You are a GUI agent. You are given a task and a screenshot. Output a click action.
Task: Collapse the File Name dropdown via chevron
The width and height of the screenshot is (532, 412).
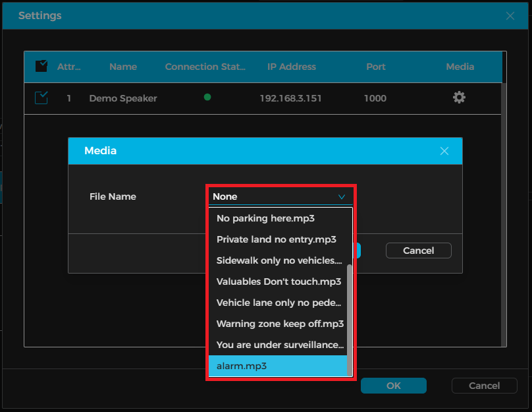pyautogui.click(x=341, y=196)
